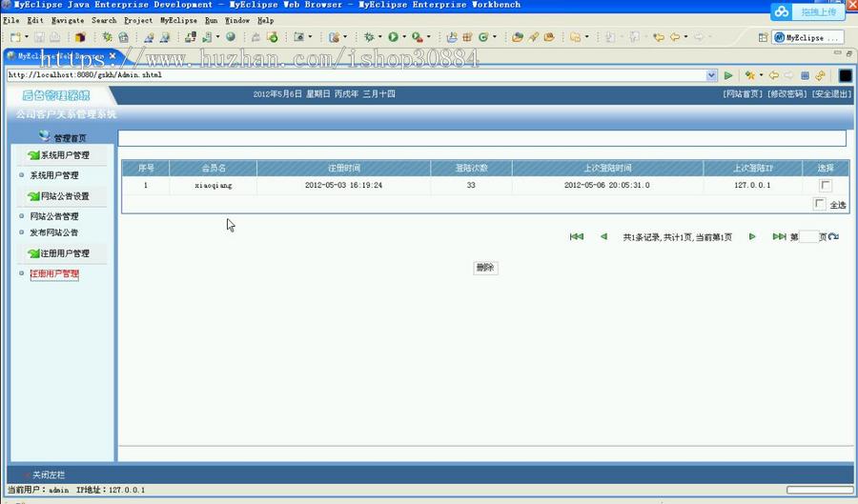Tick the 全选 select-all checkbox

[819, 204]
